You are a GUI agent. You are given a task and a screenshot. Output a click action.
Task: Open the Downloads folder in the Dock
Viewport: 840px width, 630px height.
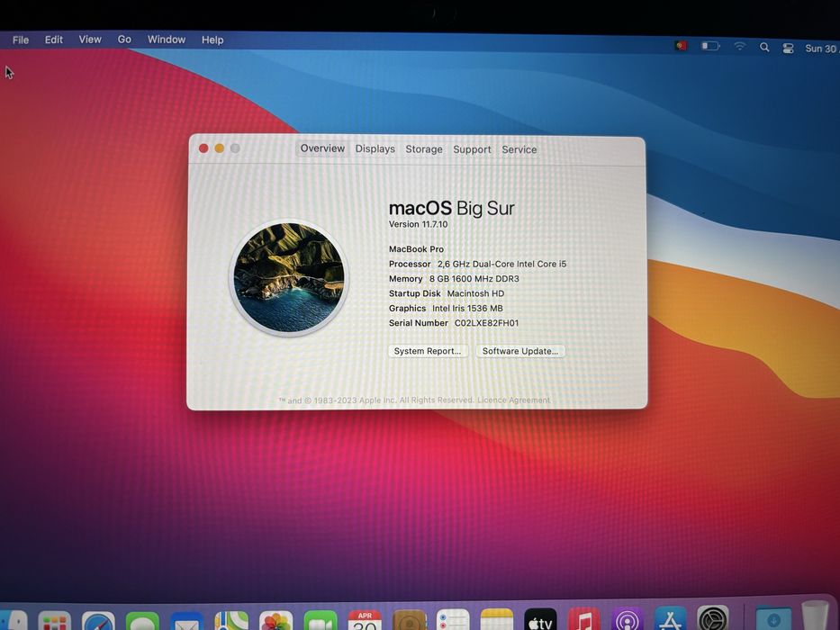point(773,617)
